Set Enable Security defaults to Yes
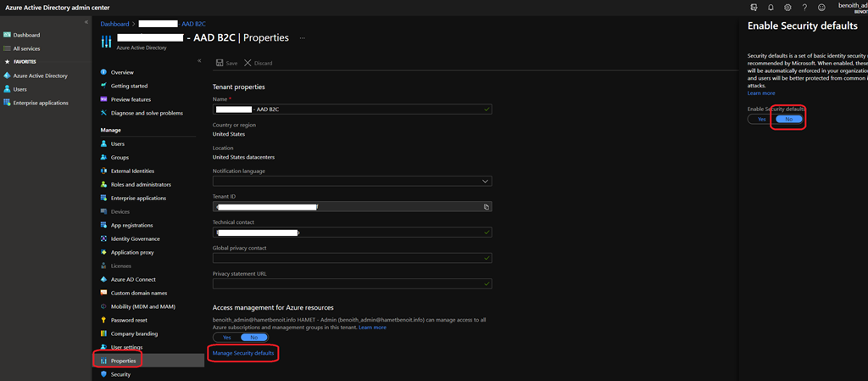The height and width of the screenshot is (381, 868). (761, 119)
